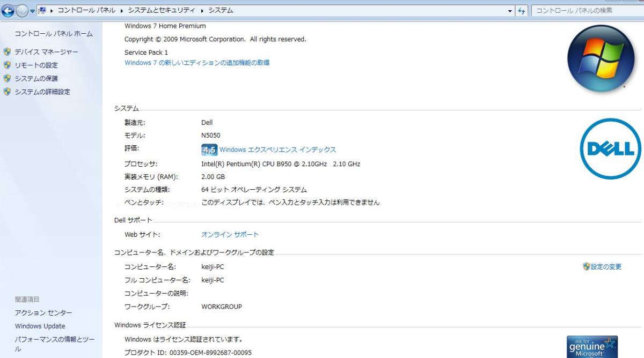Click the greyed forward navigation arrow
The image size is (644, 358).
21,11
